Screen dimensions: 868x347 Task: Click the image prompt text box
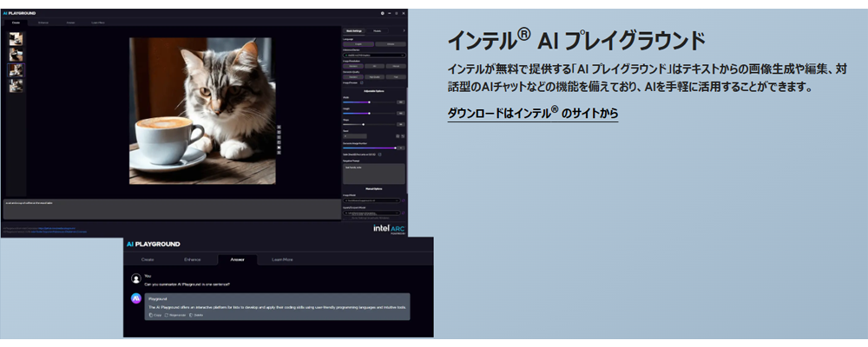172,209
